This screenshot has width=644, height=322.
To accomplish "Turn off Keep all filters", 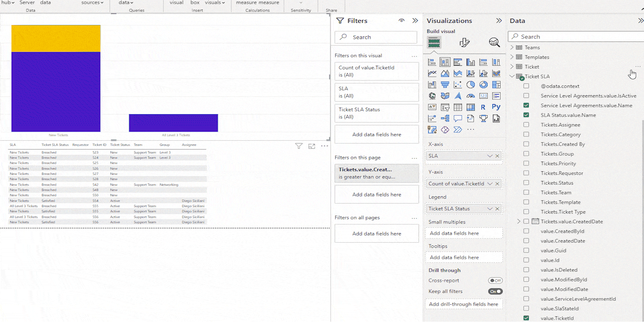I will point(495,292).
